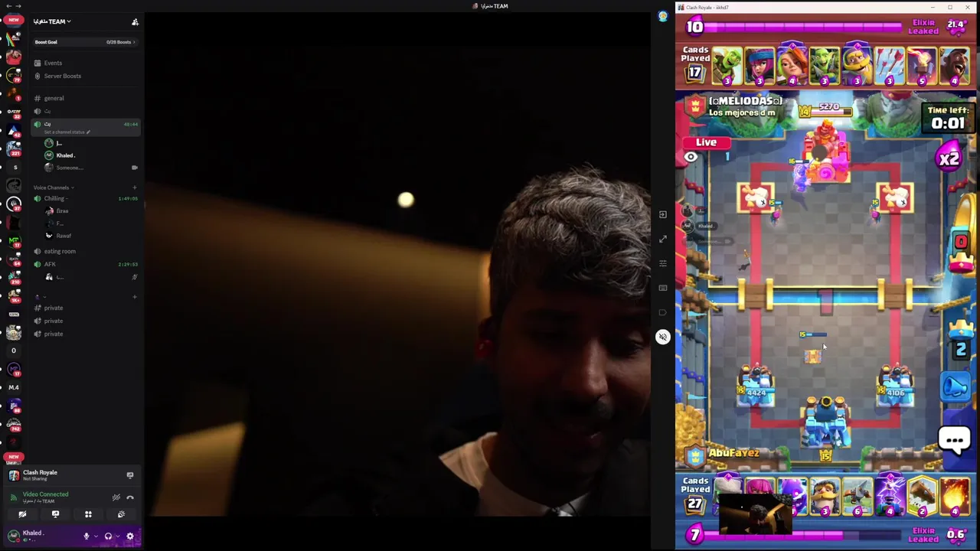This screenshot has height=551, width=980.
Task: Click the Cards Played 27 counter
Action: click(695, 495)
